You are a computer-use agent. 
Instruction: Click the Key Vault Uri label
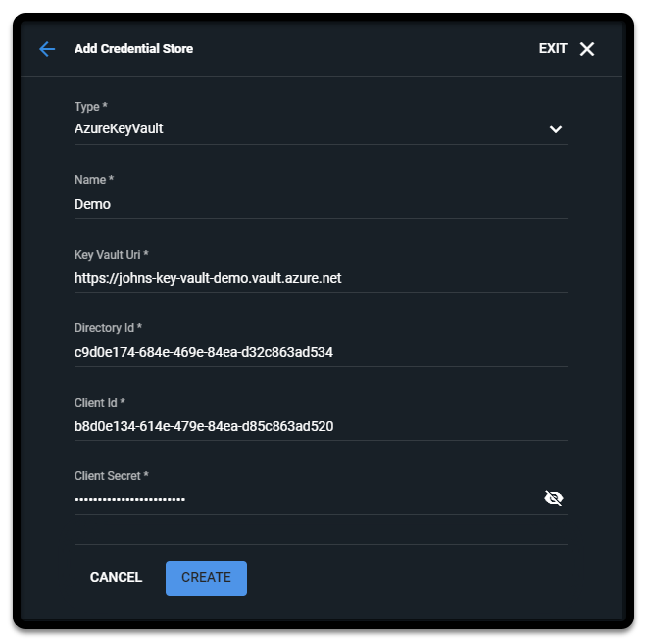click(111, 255)
